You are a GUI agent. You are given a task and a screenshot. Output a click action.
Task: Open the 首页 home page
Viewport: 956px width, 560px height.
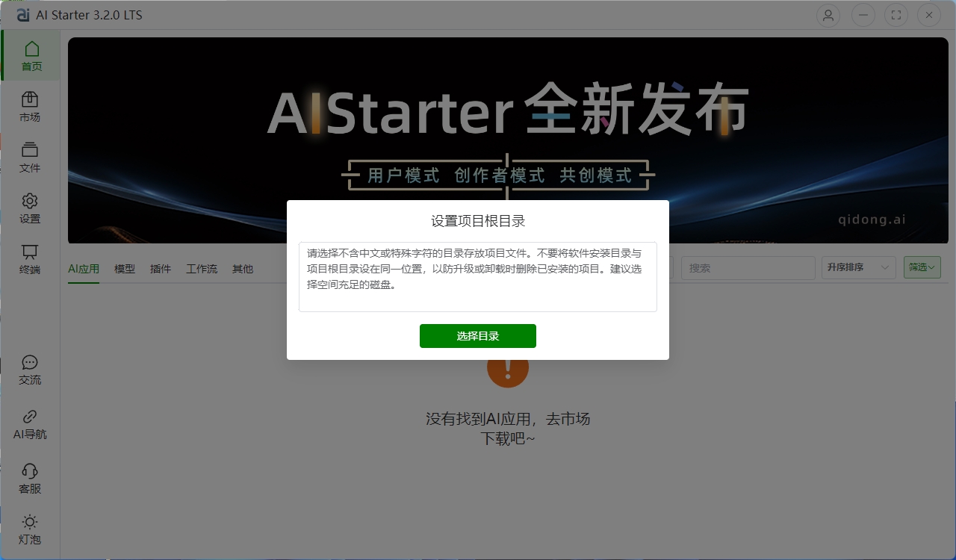[30, 55]
